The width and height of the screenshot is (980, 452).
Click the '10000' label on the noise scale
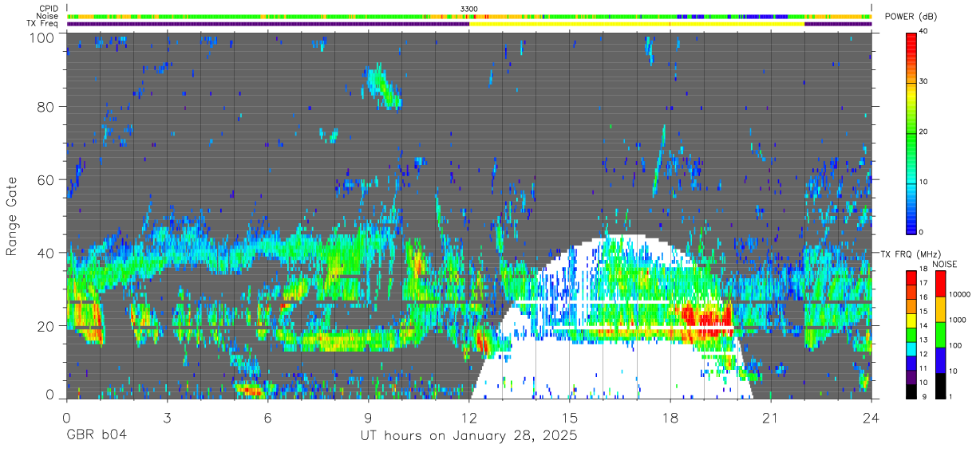pyautogui.click(x=960, y=294)
